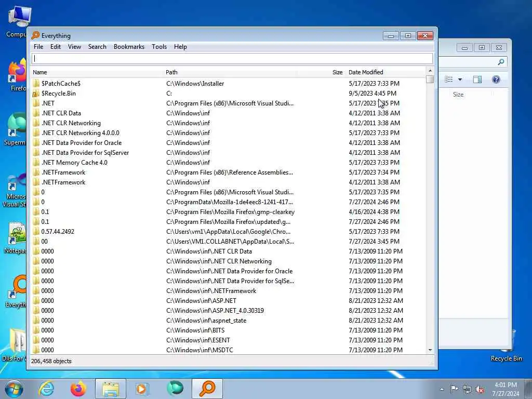Click the Supermium icon in the taskbar

tap(175, 389)
